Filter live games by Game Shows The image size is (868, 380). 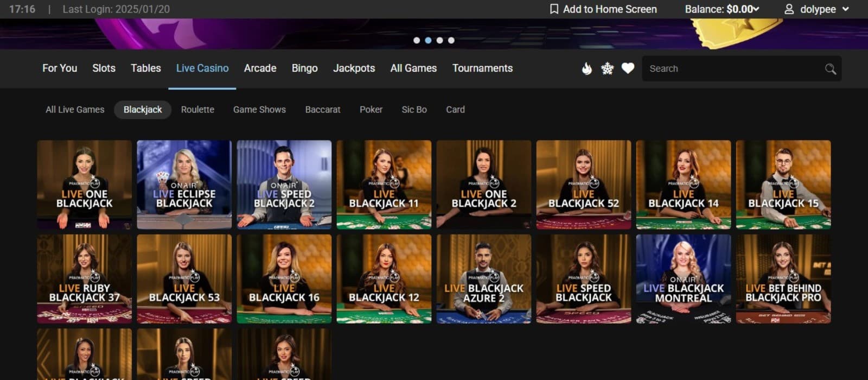(259, 110)
